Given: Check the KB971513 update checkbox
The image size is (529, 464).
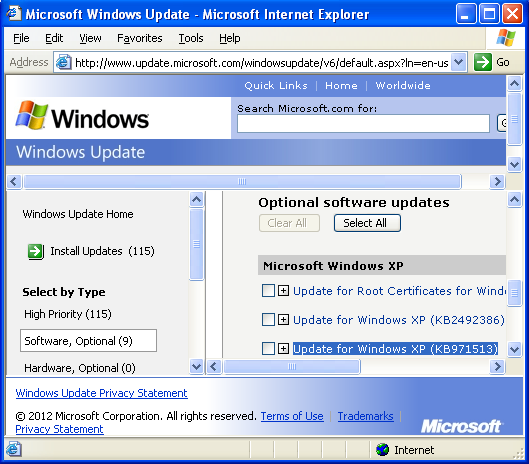Looking at the screenshot, I should [268, 349].
